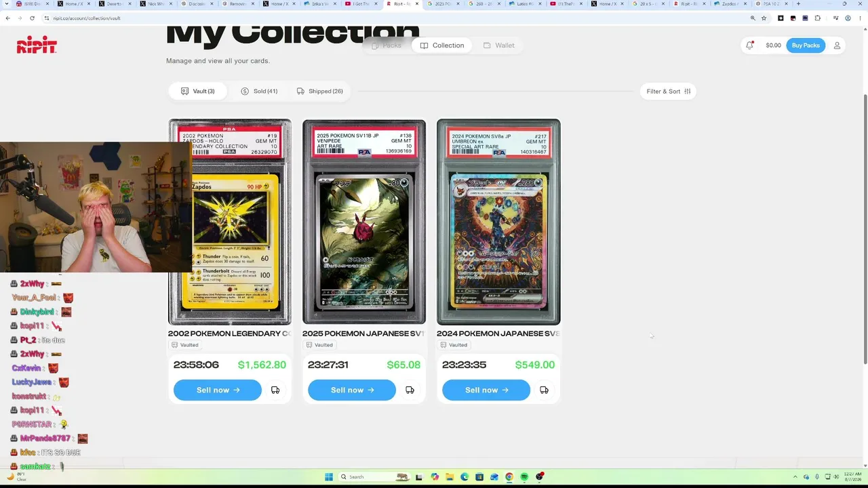Open the browser zoom magnifier icon
The width and height of the screenshot is (868, 488).
(x=753, y=18)
